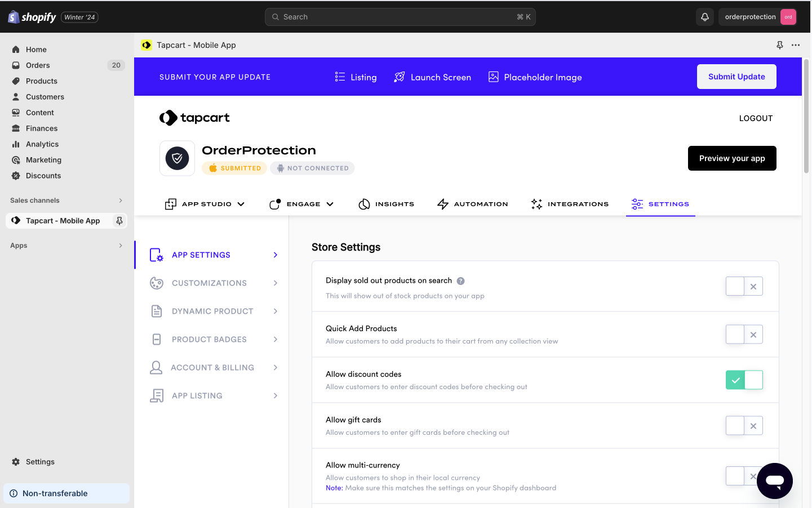Click the Home icon in sidebar
Viewport: 812px width, 508px height.
[x=16, y=50]
